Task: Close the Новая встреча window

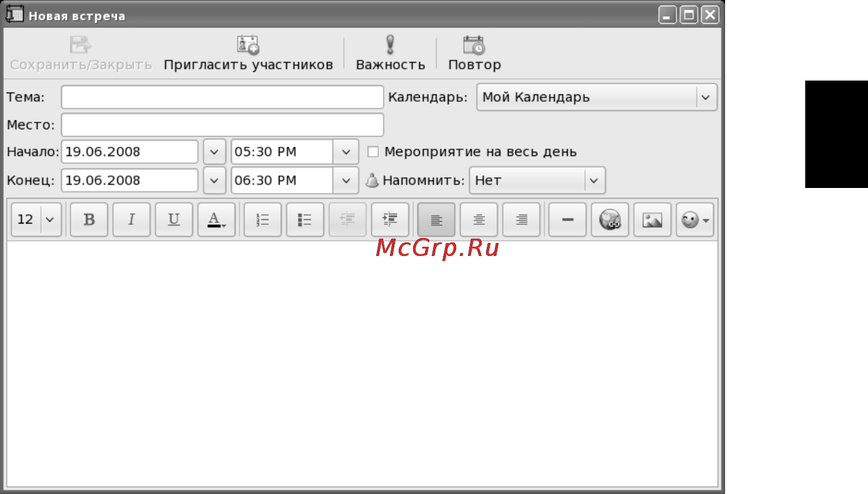Action: 710,15
